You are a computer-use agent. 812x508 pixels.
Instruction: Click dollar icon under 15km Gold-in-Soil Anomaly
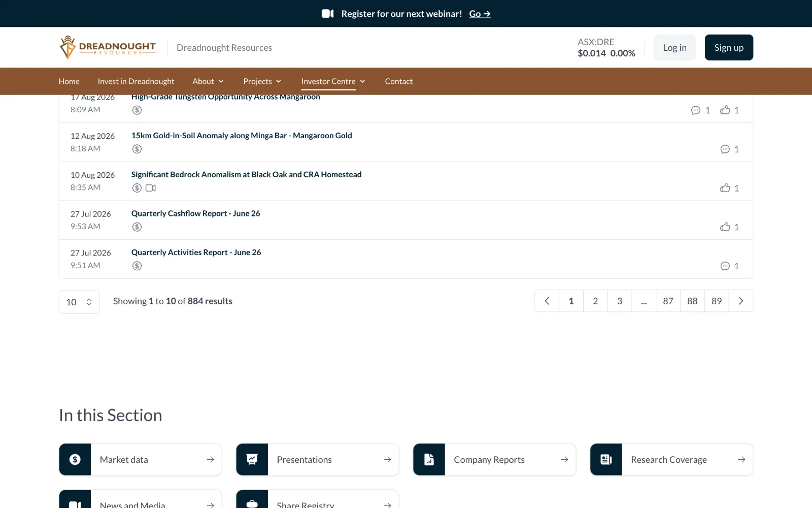point(137,149)
